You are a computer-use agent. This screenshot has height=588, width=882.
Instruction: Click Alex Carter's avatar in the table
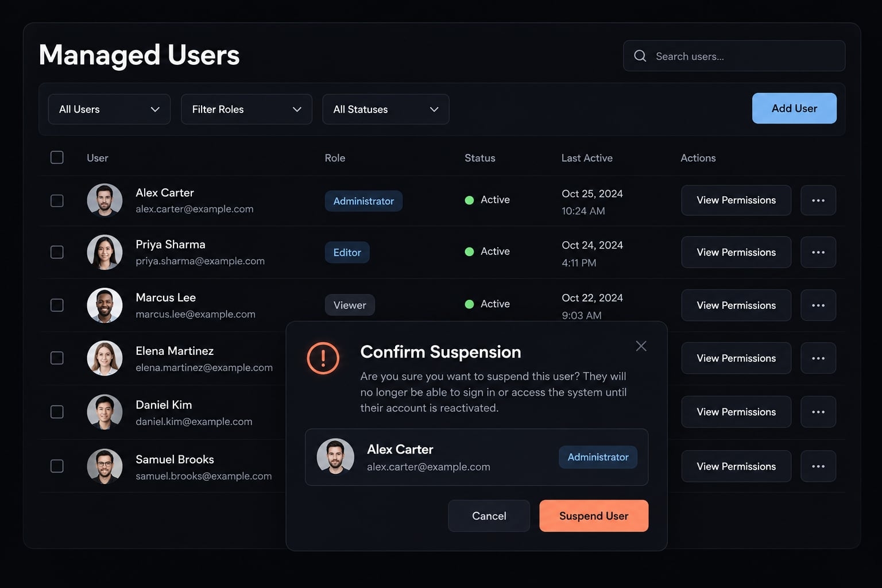[105, 200]
